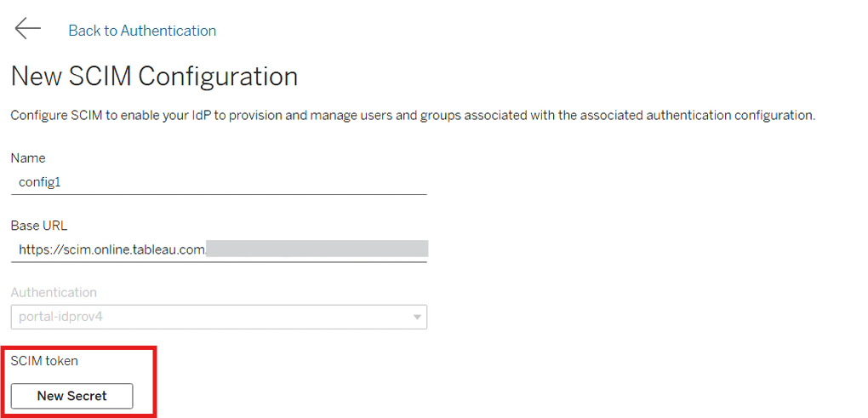The image size is (868, 418).
Task: Open the Authentication combo box portal-idprov4
Action: click(219, 318)
